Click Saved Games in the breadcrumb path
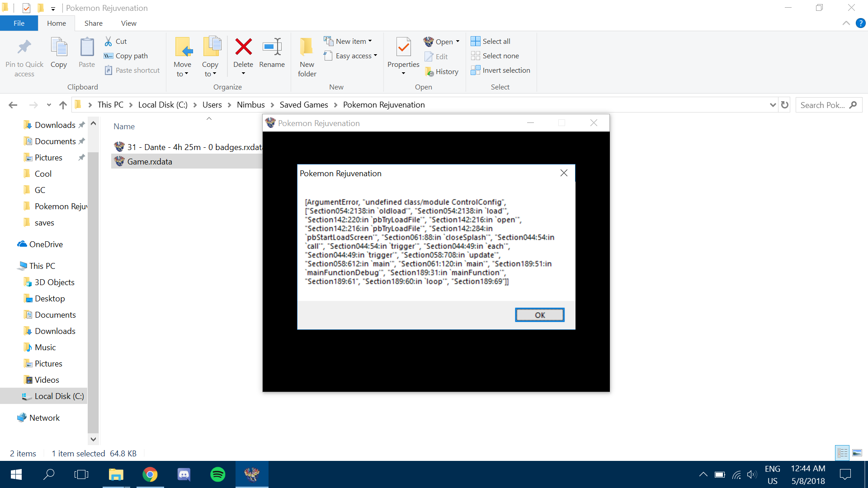The height and width of the screenshot is (488, 868). pyautogui.click(x=304, y=105)
